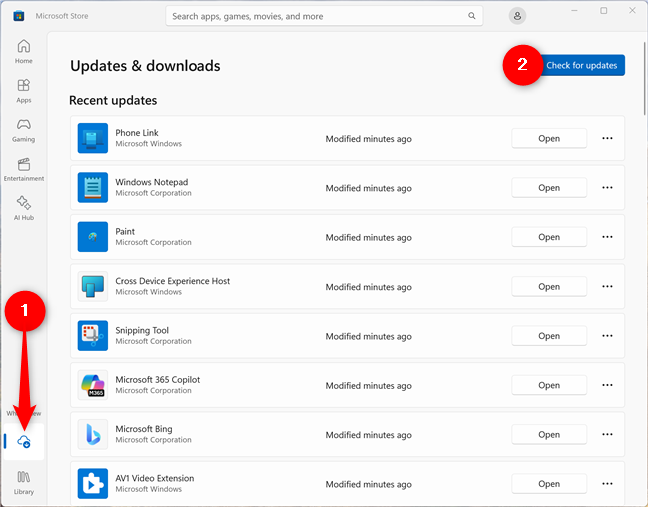Viewport: 648px width, 507px height.
Task: Open the Home section in sidebar
Action: click(24, 51)
